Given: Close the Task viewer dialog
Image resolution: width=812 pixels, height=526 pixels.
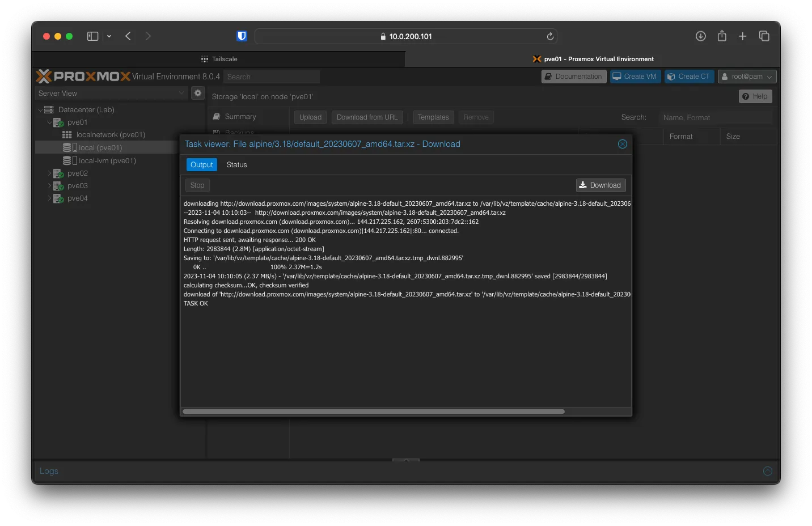Looking at the screenshot, I should click(623, 144).
